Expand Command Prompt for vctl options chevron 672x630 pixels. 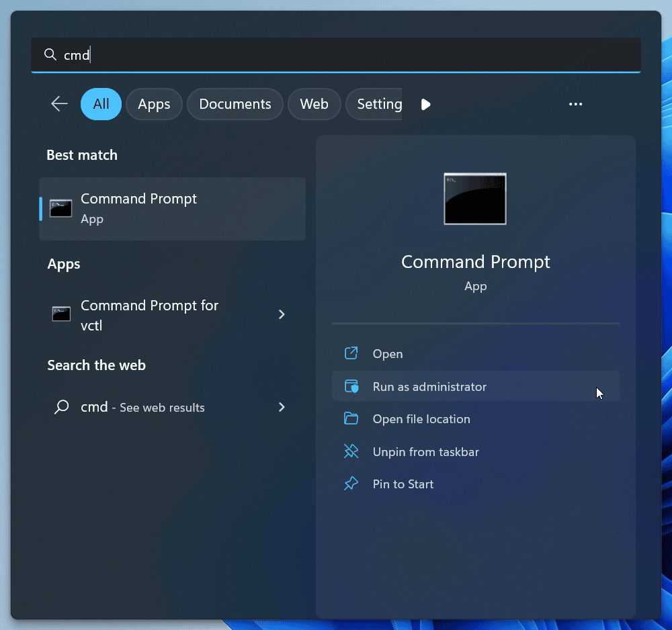click(x=282, y=314)
